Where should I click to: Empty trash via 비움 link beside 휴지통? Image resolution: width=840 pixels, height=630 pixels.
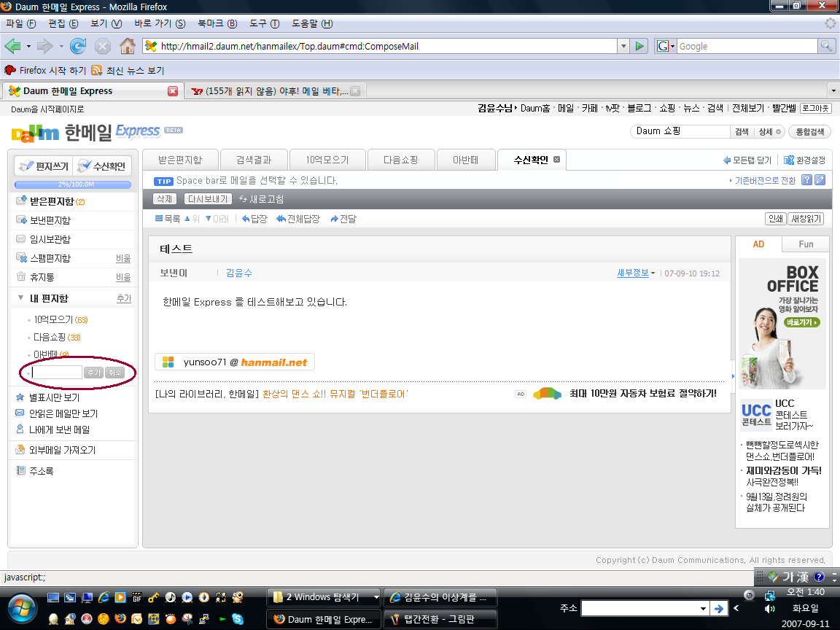point(123,277)
